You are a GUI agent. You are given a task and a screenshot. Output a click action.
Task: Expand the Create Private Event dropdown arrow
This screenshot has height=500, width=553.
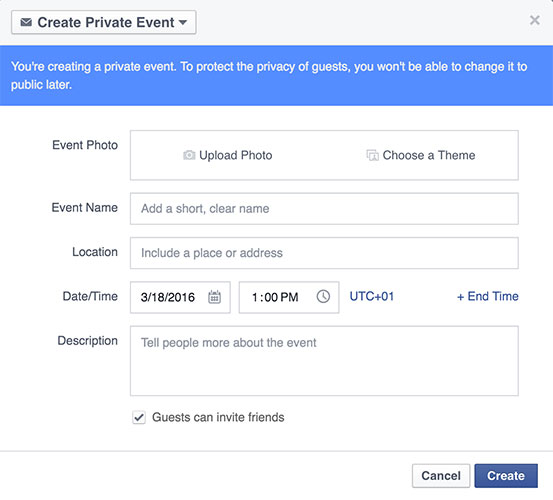183,23
